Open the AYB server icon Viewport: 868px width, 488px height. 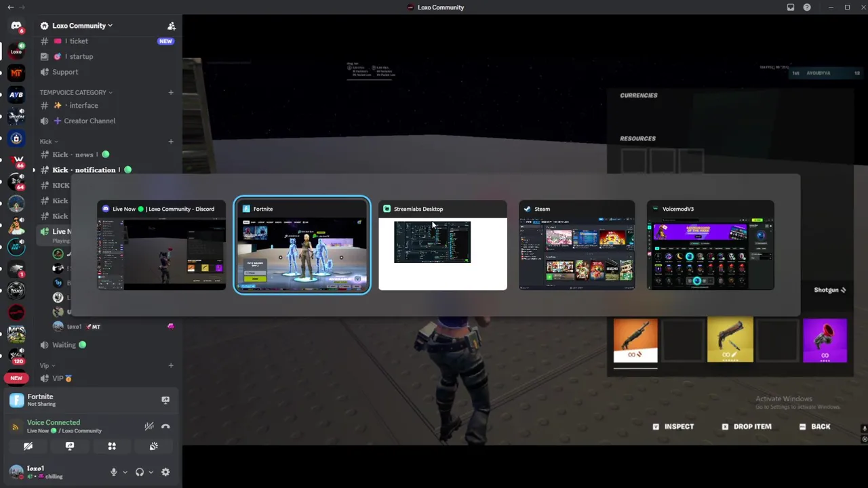pyautogui.click(x=16, y=95)
